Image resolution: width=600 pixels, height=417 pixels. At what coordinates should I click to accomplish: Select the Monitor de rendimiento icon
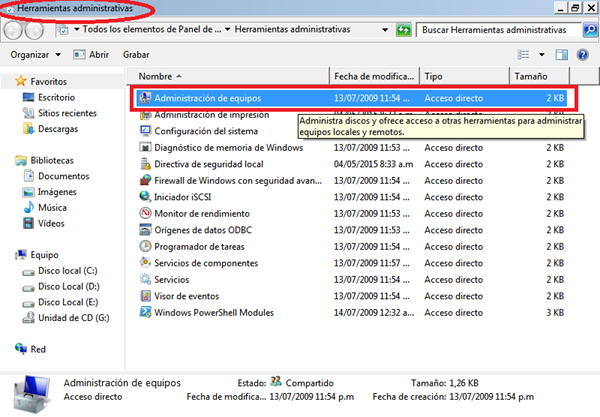145,213
